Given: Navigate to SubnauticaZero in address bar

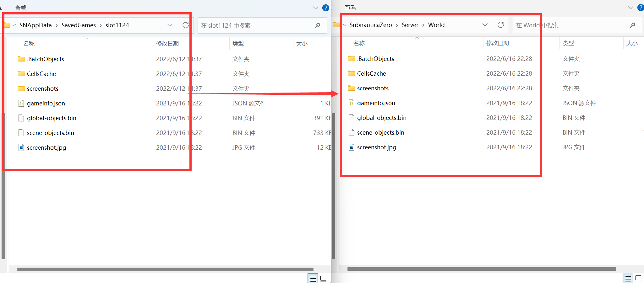Looking at the screenshot, I should tap(371, 25).
